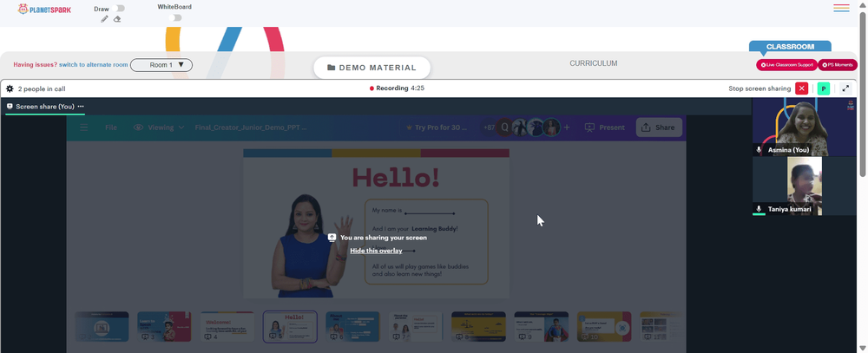Image resolution: width=868 pixels, height=353 pixels.
Task: Open the Canva File menu
Action: tap(111, 127)
